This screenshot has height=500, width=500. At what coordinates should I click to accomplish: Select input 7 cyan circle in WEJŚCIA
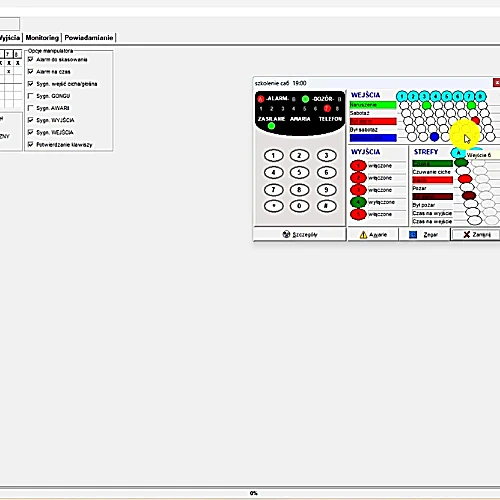(x=469, y=97)
